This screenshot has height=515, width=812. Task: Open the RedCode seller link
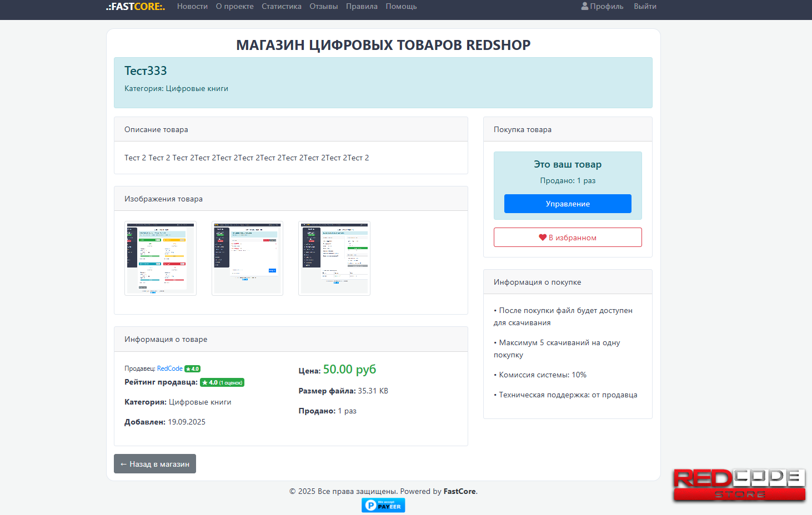point(169,368)
